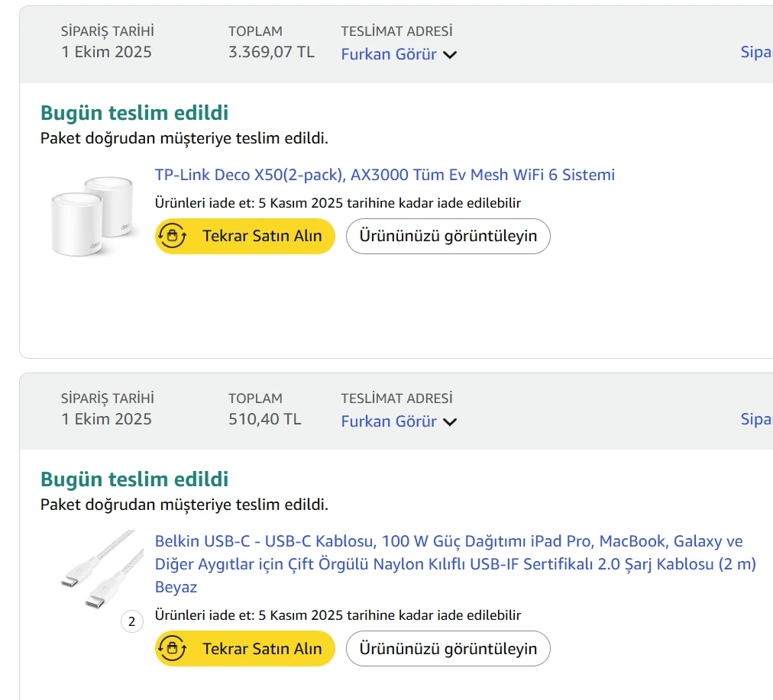
Task: Click the truncated Sipa… link in the second order header
Action: [x=756, y=419]
